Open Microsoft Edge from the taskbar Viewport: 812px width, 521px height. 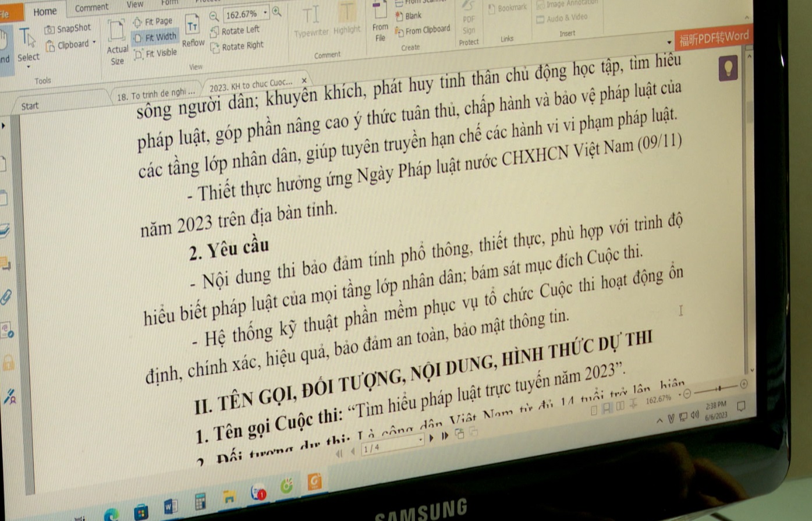[112, 514]
